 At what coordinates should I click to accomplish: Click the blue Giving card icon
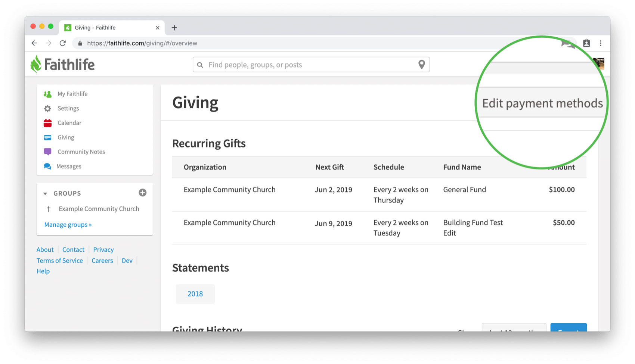click(x=47, y=138)
